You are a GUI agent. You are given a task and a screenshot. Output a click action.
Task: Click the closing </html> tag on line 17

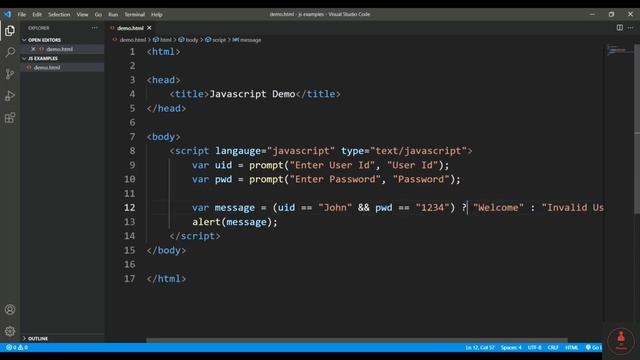tap(166, 278)
